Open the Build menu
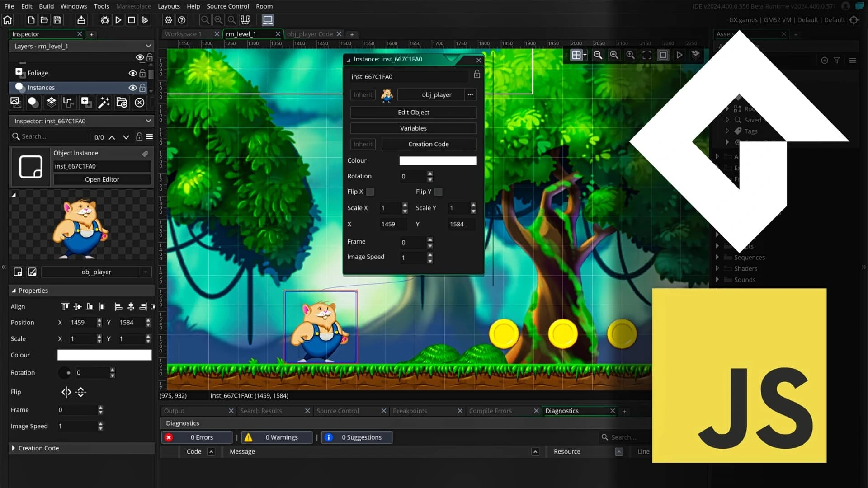The image size is (868, 488). [x=46, y=6]
